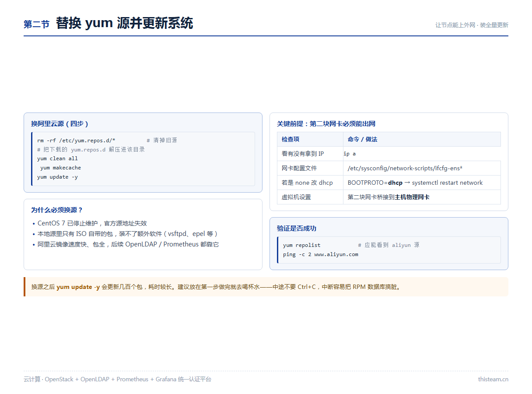Screen dimensions: 532x394
Task: Click the 'yum repolist' command
Action: point(302,245)
